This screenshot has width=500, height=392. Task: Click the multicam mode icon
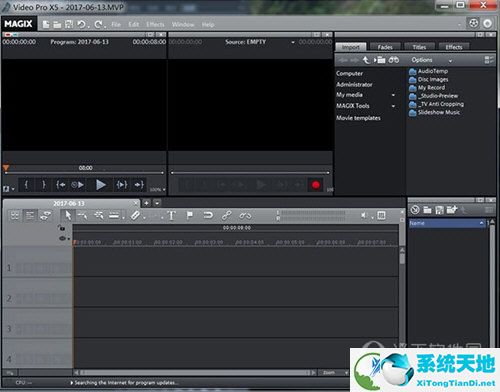coord(45,216)
